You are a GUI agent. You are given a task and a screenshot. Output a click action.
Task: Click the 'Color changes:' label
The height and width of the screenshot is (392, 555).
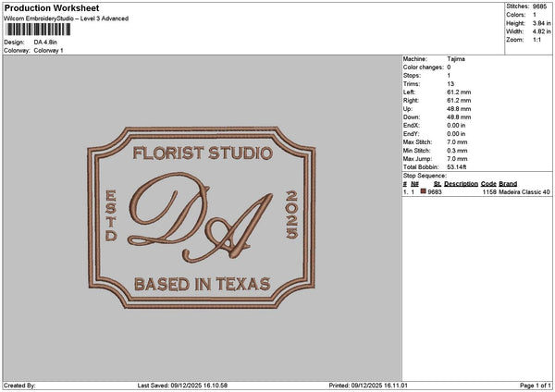pyautogui.click(x=424, y=67)
